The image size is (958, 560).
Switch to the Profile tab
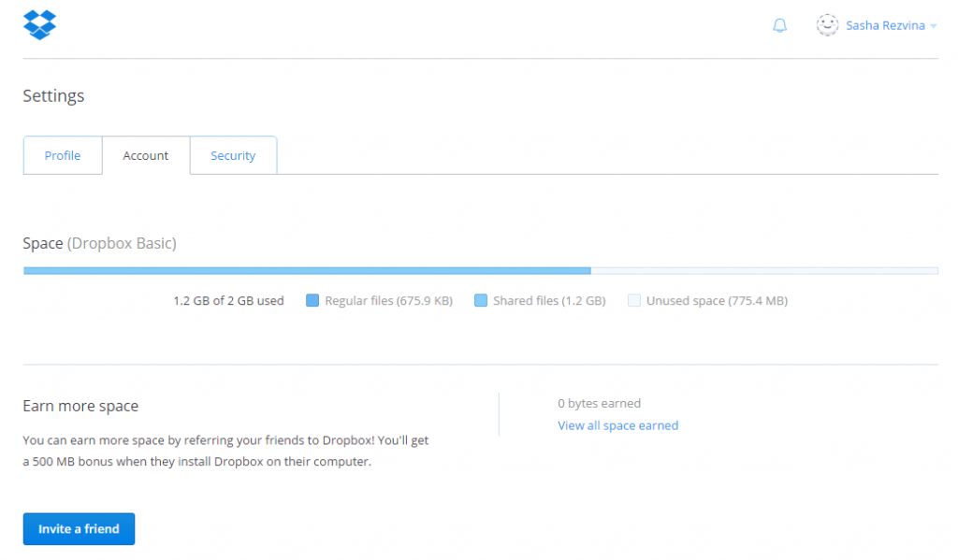(x=62, y=155)
